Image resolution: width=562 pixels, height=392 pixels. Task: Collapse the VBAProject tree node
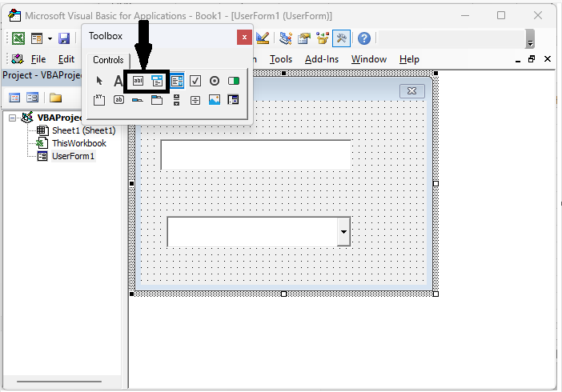coord(12,118)
